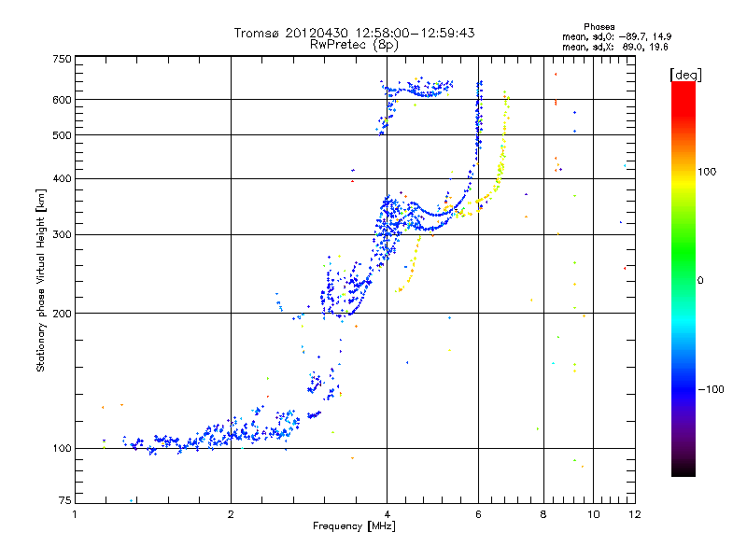
Task: Click the 'mean, sd,X: 89.0, 19.6' line
Action: [x=615, y=47]
